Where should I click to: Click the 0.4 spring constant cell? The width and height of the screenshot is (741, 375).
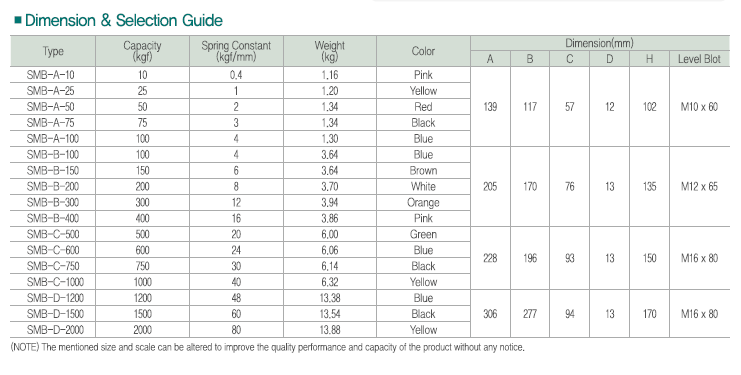pos(236,75)
